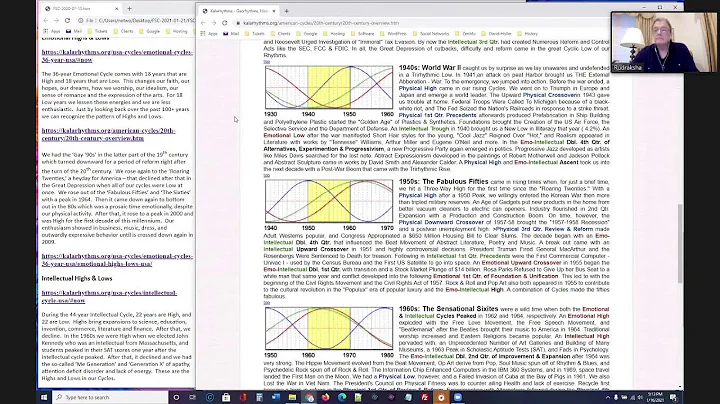Open Calculator from the taskbar
Screen dimensions: 720x404
259,397
